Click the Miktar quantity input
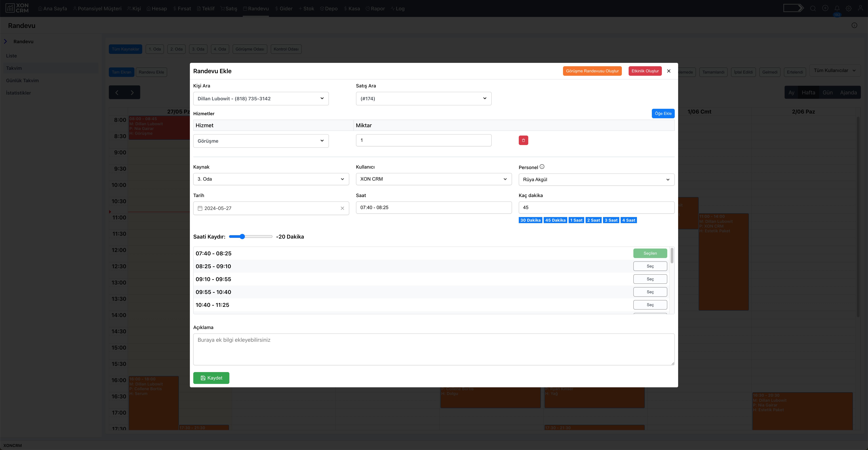 click(x=423, y=140)
